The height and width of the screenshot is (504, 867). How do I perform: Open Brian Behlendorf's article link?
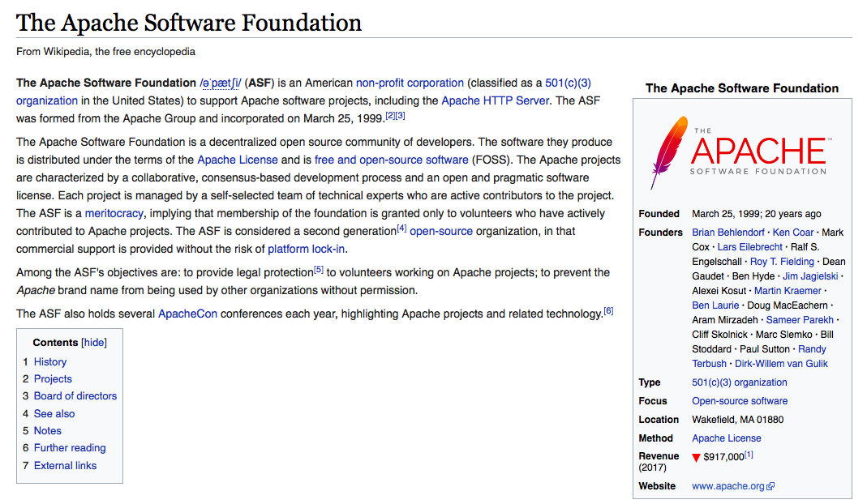coord(728,233)
